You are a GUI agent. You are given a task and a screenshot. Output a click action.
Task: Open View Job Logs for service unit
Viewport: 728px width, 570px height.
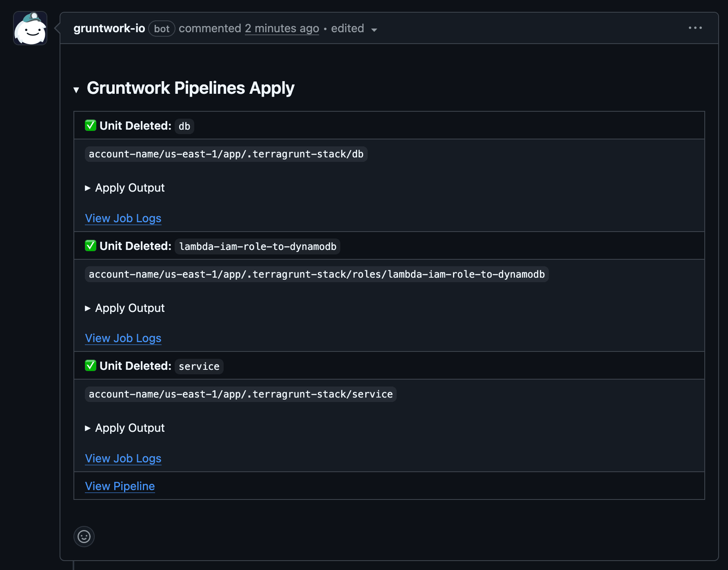[x=123, y=458]
